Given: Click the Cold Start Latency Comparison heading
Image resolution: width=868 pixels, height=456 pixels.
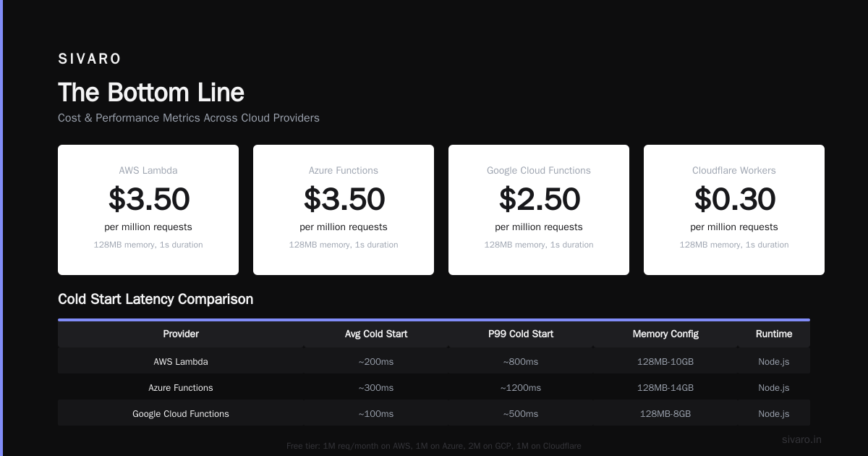Looking at the screenshot, I should coord(156,299).
